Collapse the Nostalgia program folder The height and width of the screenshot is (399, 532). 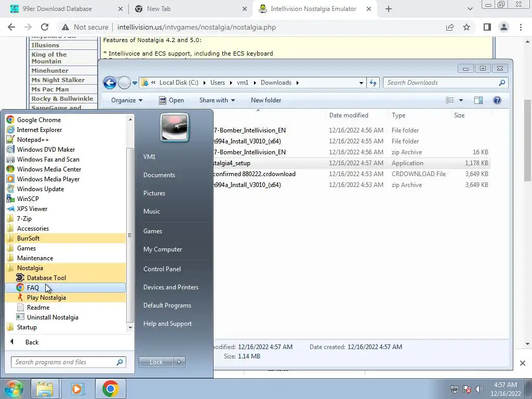(65, 268)
